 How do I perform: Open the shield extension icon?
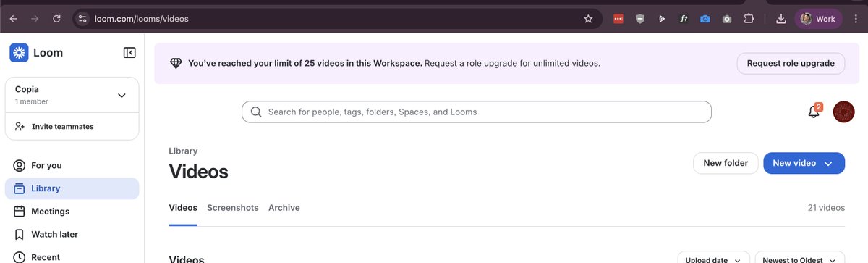(640, 19)
